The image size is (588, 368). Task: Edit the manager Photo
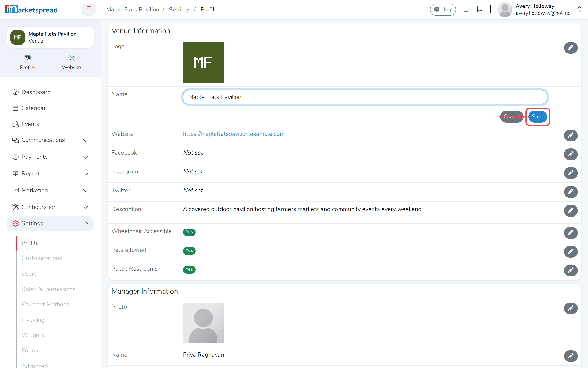click(x=570, y=308)
